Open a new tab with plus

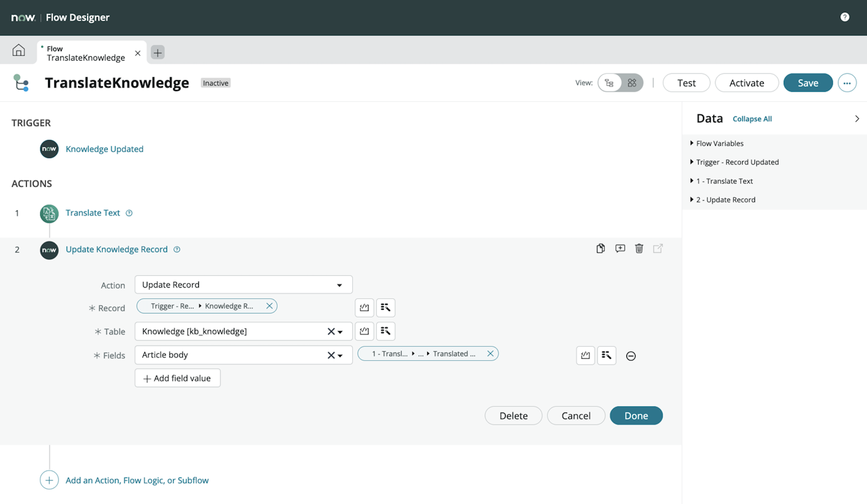158,53
